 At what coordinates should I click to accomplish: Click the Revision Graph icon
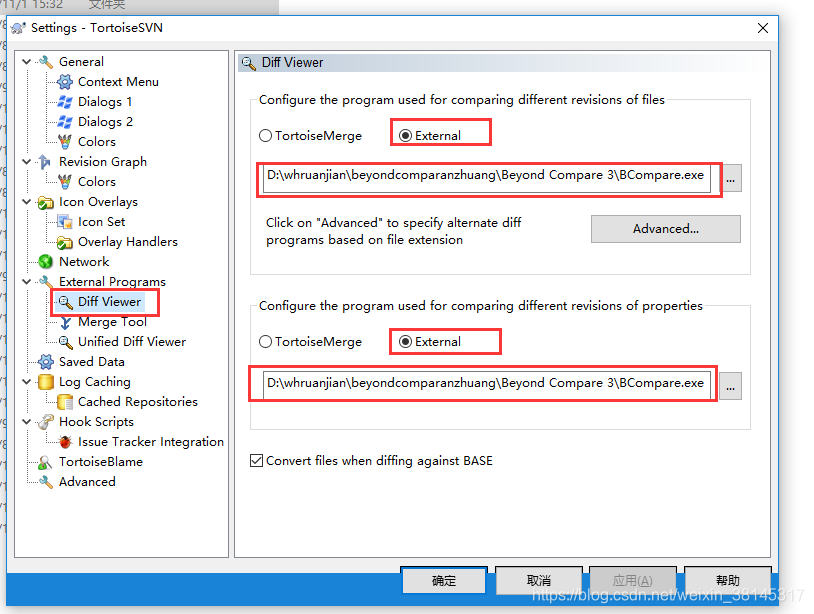[46, 162]
